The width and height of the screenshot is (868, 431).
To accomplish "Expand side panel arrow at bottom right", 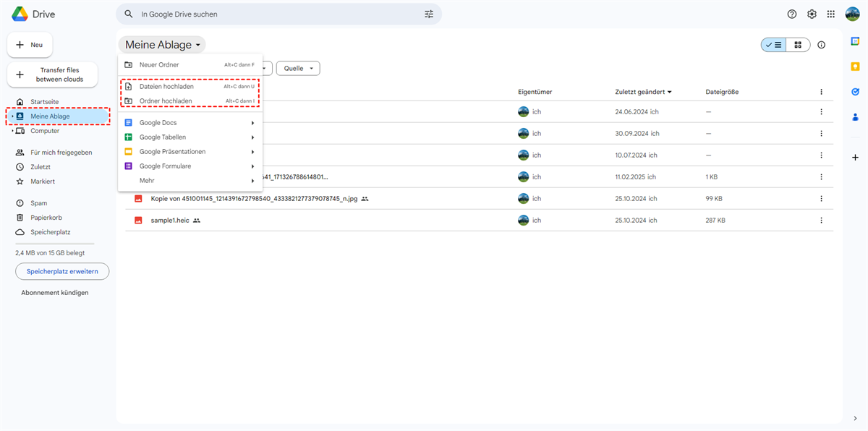I will [x=855, y=418].
